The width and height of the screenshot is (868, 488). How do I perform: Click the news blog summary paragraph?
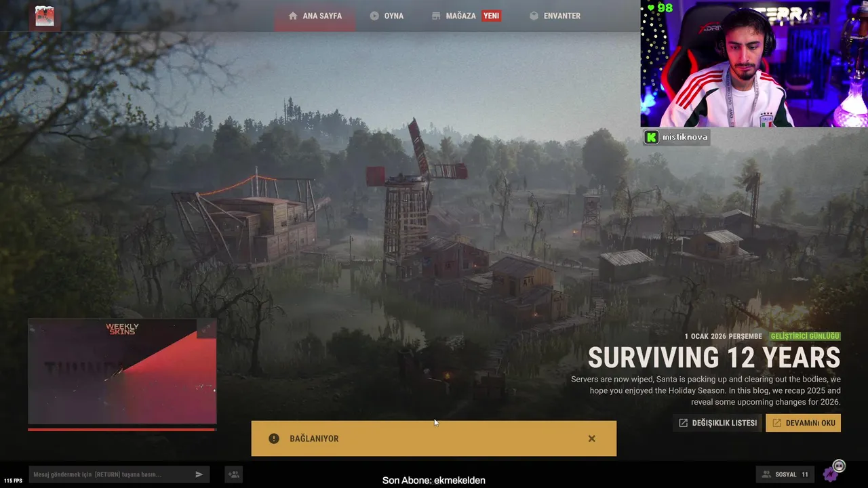705,390
